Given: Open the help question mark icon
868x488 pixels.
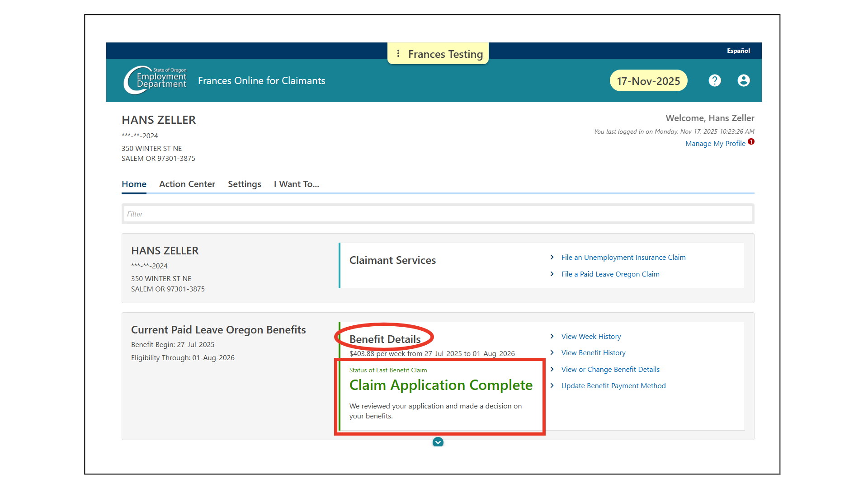Looking at the screenshot, I should coord(715,80).
